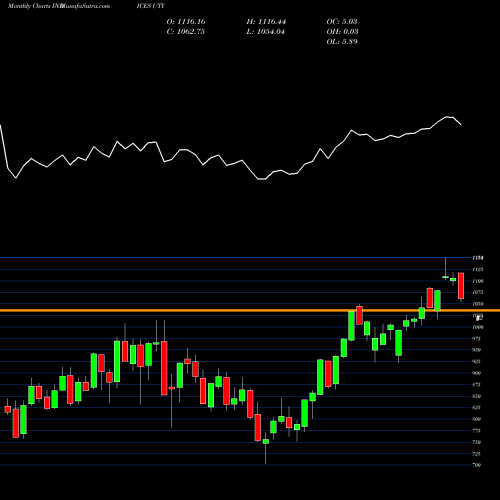Click the 875 price axis label
The image size is (500, 500).
(x=477, y=385)
